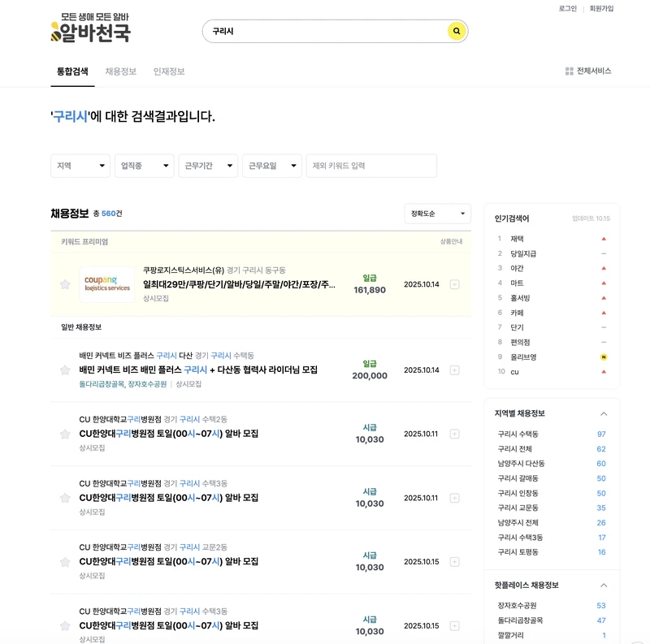This screenshot has width=650, height=644.
Task: Open 구리시 수택동 regional listings
Action: pyautogui.click(x=518, y=434)
